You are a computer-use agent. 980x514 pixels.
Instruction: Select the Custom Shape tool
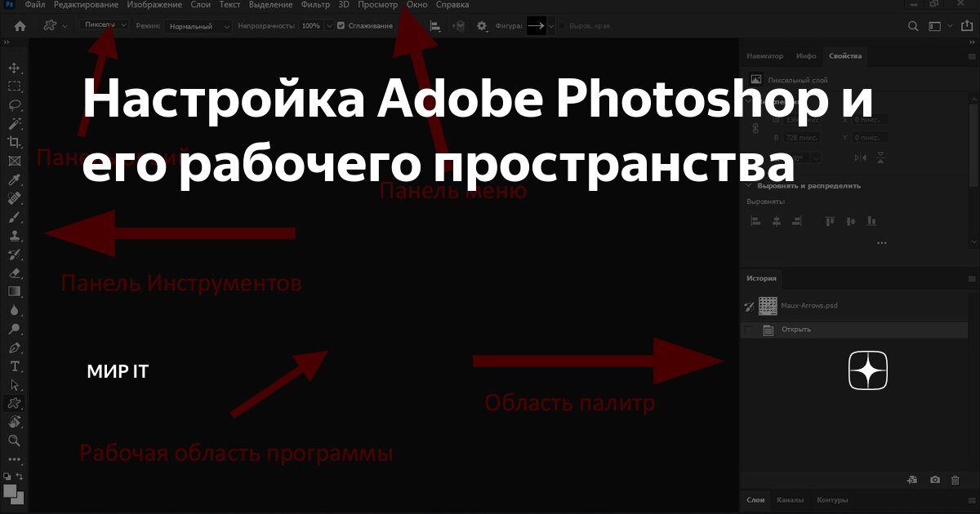coord(14,403)
